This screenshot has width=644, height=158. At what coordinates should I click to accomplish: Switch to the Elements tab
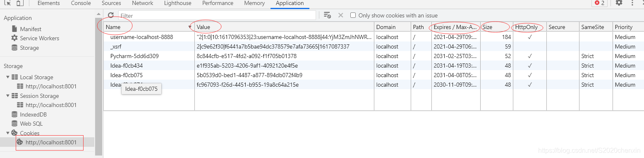click(48, 3)
